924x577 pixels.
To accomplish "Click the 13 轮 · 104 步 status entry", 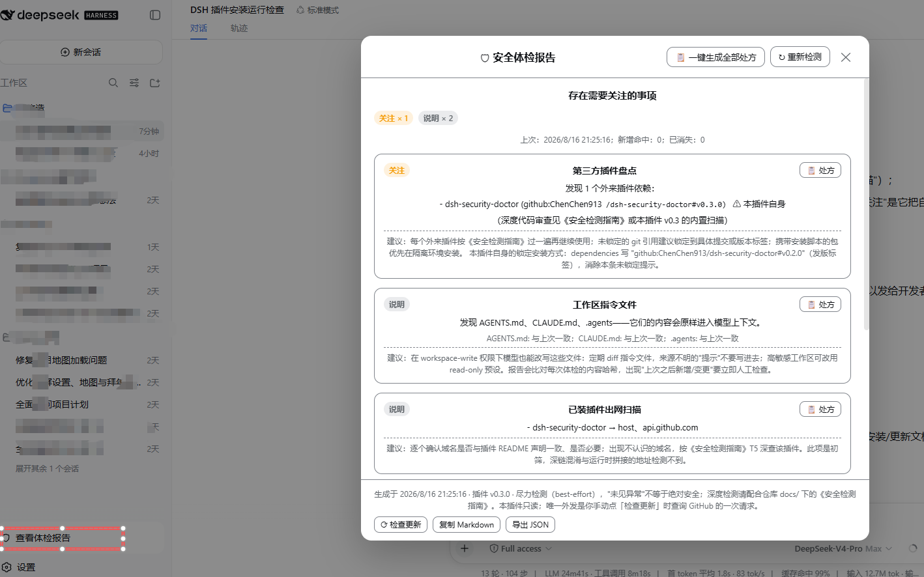I will pyautogui.click(x=504, y=573).
